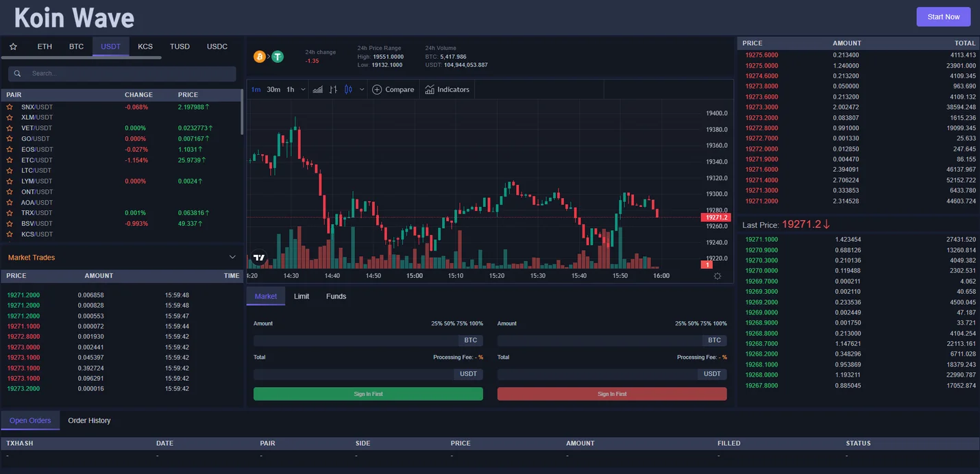Select the BTC market tab
Image resolution: width=980 pixels, height=474 pixels.
(x=76, y=47)
